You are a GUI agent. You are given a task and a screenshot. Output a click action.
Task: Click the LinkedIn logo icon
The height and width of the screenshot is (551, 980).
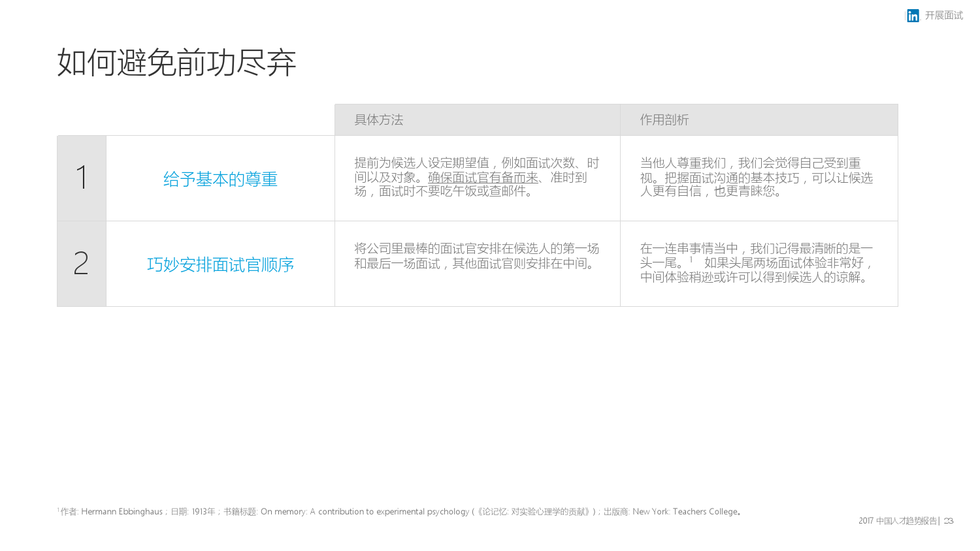913,16
